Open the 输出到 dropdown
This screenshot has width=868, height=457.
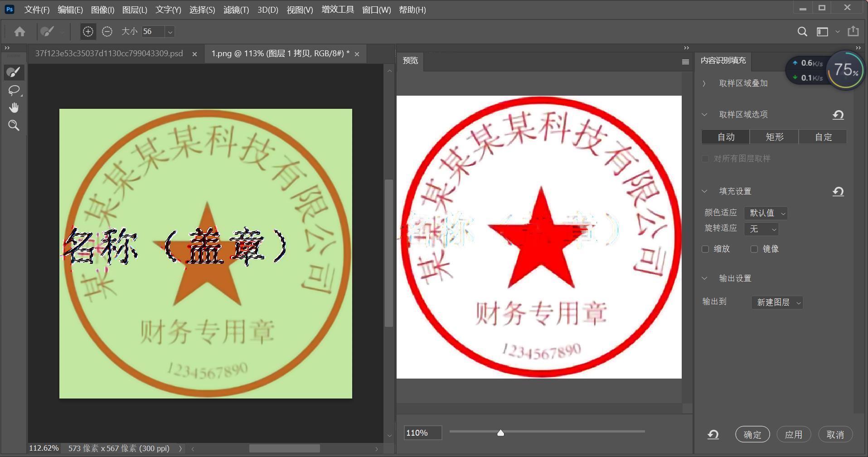tap(776, 302)
